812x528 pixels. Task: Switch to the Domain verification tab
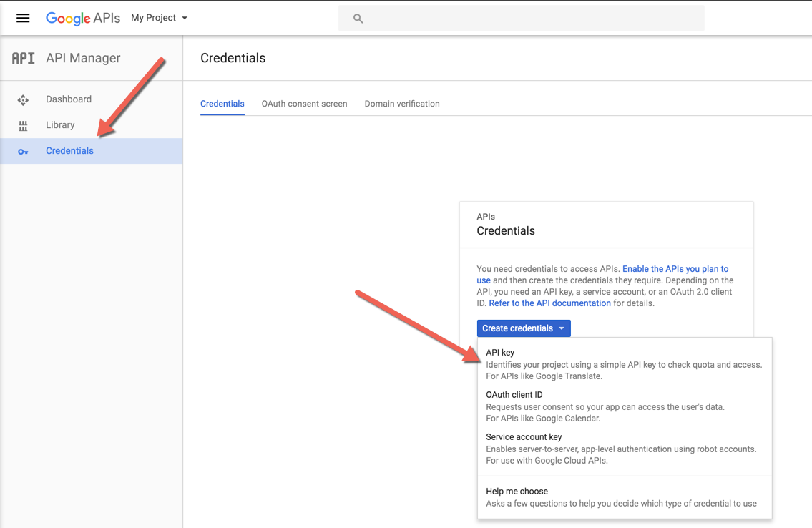point(402,104)
